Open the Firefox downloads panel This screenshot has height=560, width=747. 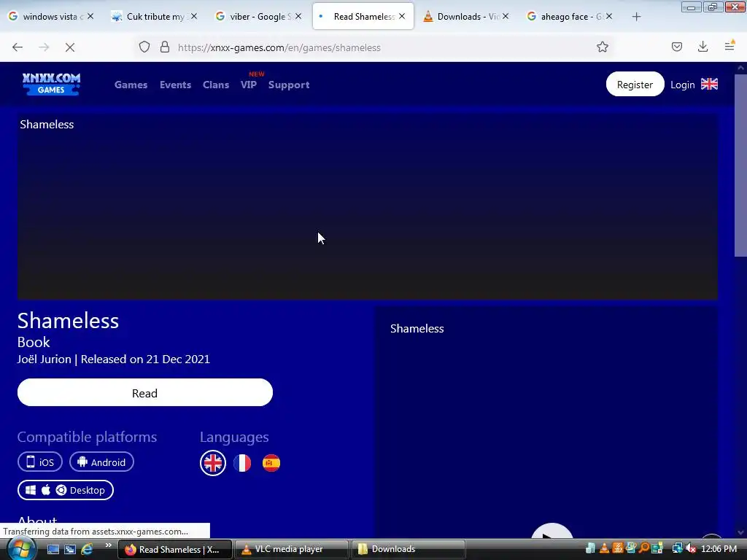coord(703,47)
